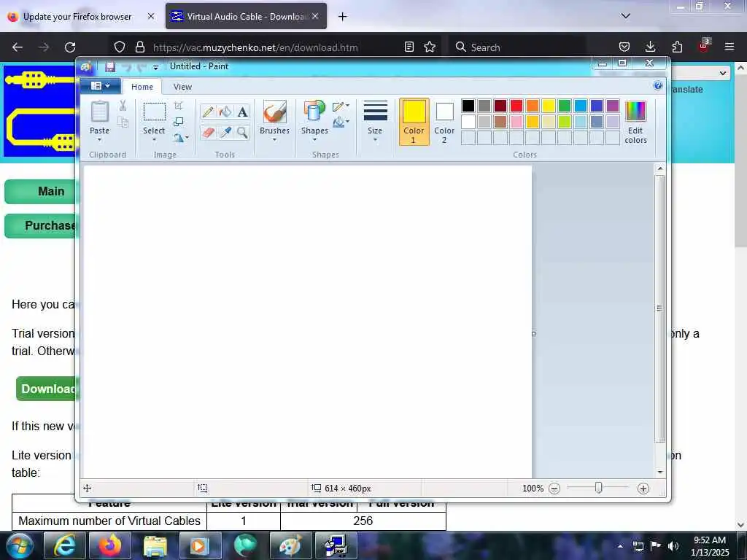Close the Update your Firefox browser tab
The image size is (747, 560).
point(151,16)
